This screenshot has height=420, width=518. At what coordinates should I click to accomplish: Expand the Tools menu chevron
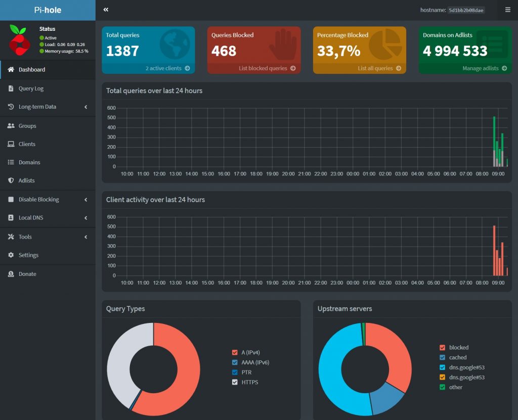coord(85,237)
